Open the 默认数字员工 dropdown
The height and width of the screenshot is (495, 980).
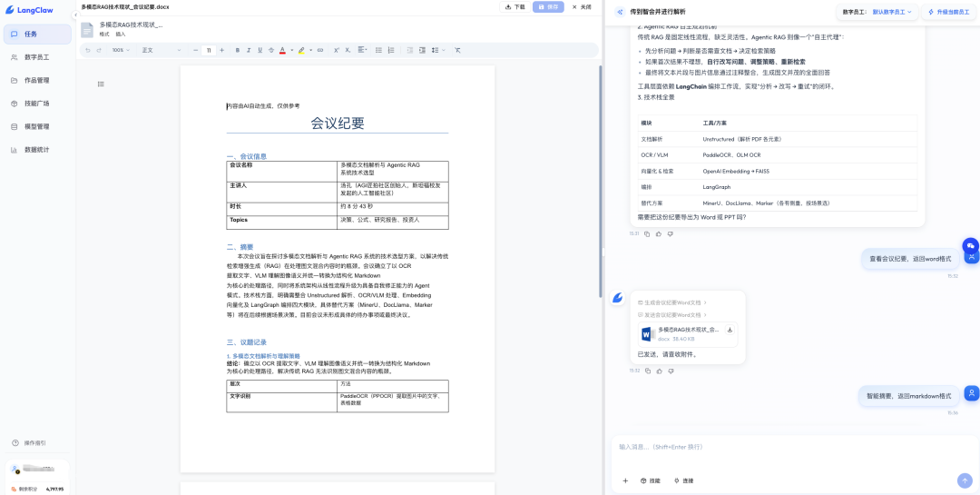[x=892, y=12]
